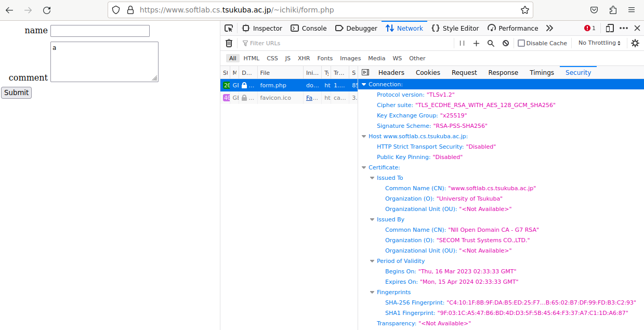
Task: Select favicon.ico request row
Action: (x=275, y=98)
